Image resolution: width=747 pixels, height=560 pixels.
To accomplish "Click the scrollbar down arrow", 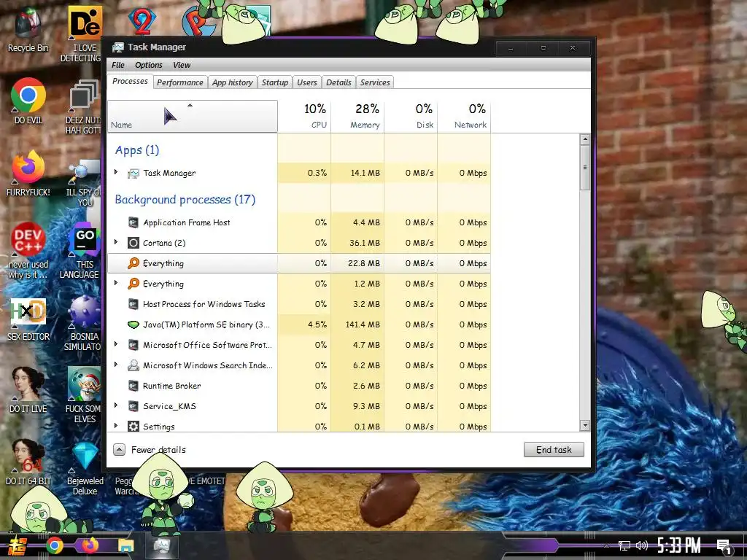I will pos(585,425).
